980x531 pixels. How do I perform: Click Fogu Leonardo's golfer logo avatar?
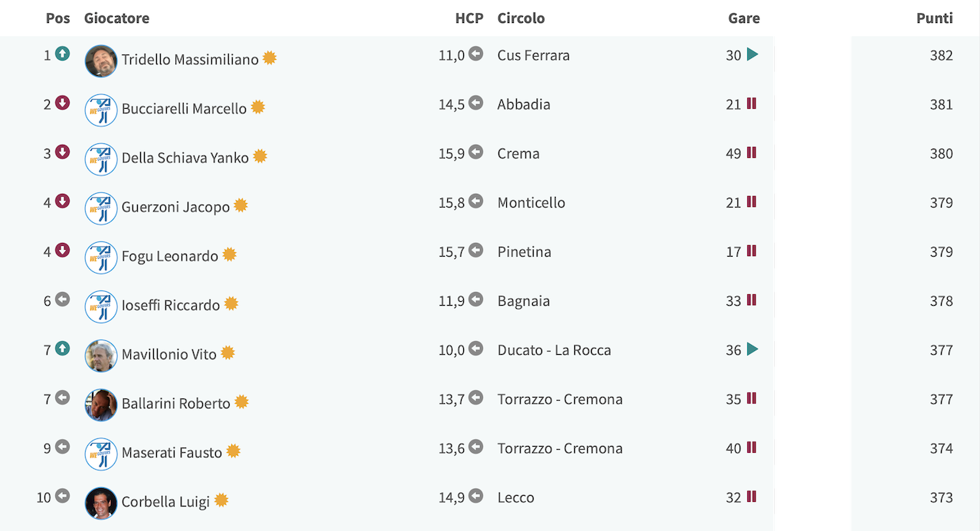(101, 257)
